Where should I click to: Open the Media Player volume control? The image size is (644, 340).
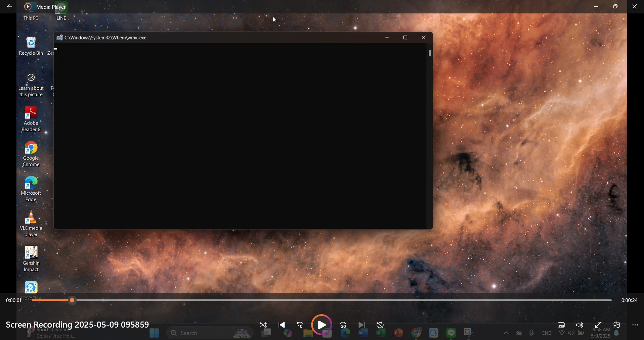point(580,325)
